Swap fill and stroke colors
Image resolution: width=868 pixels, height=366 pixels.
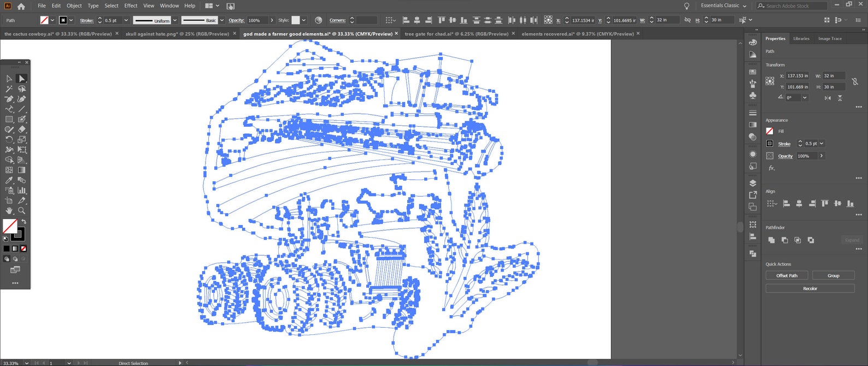tap(24, 222)
